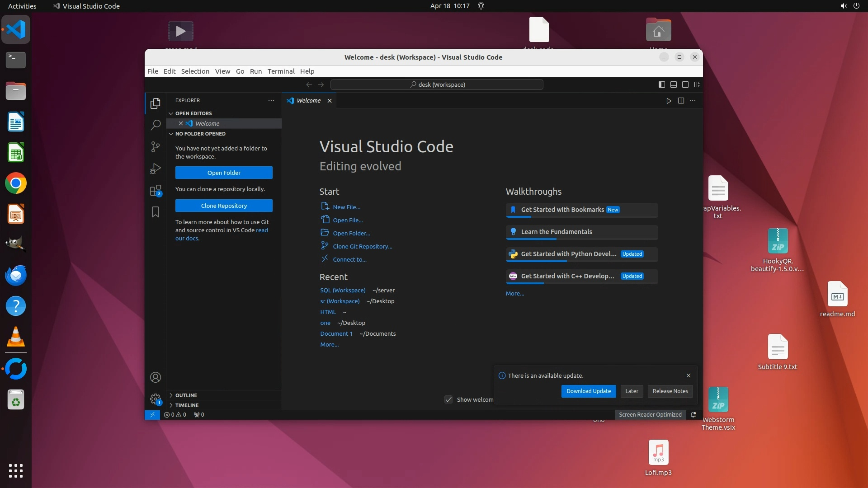868x488 pixels.
Task: Open the Manage gear icon
Action: [x=155, y=399]
